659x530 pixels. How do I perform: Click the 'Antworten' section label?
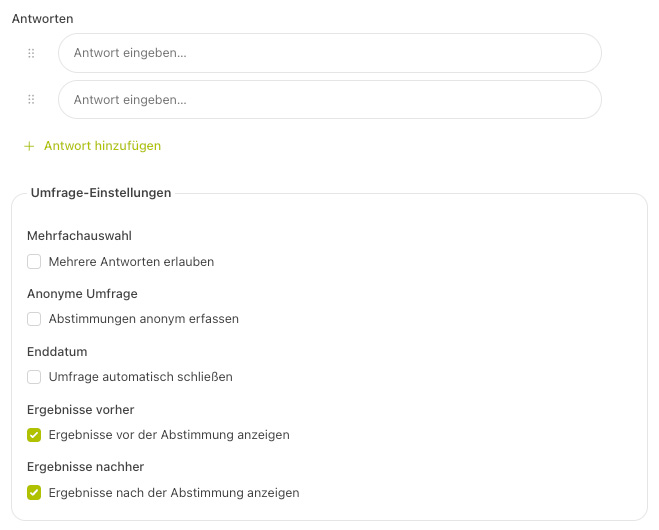[42, 19]
